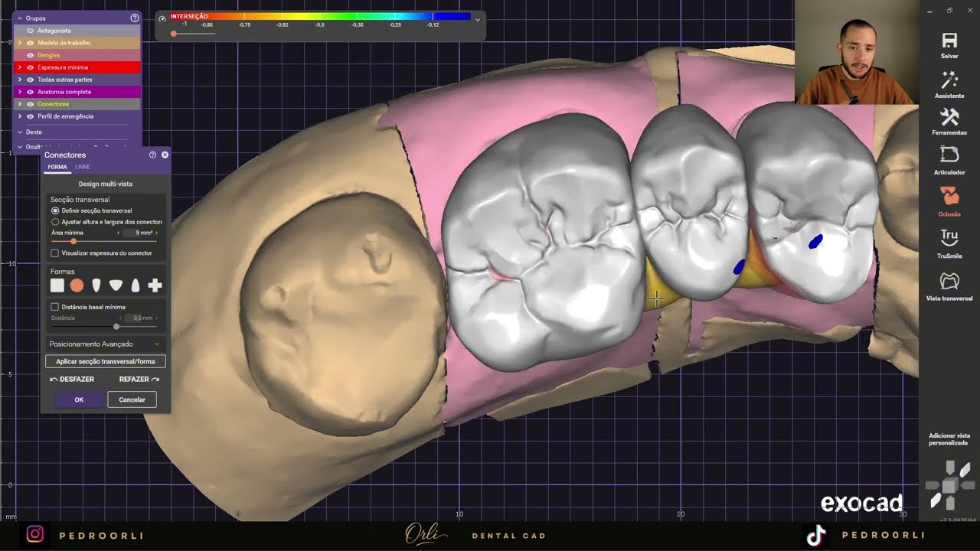Adjust the Área mínima slider handle

click(73, 242)
